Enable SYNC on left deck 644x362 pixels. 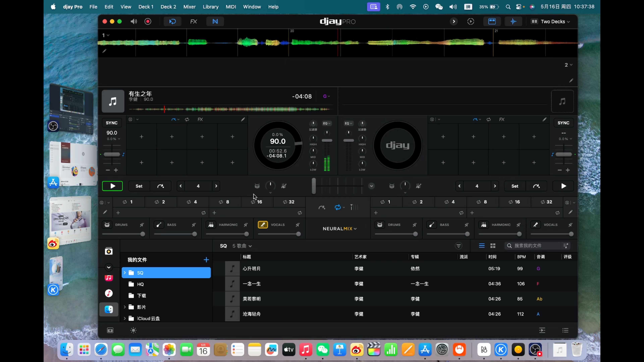tap(112, 123)
